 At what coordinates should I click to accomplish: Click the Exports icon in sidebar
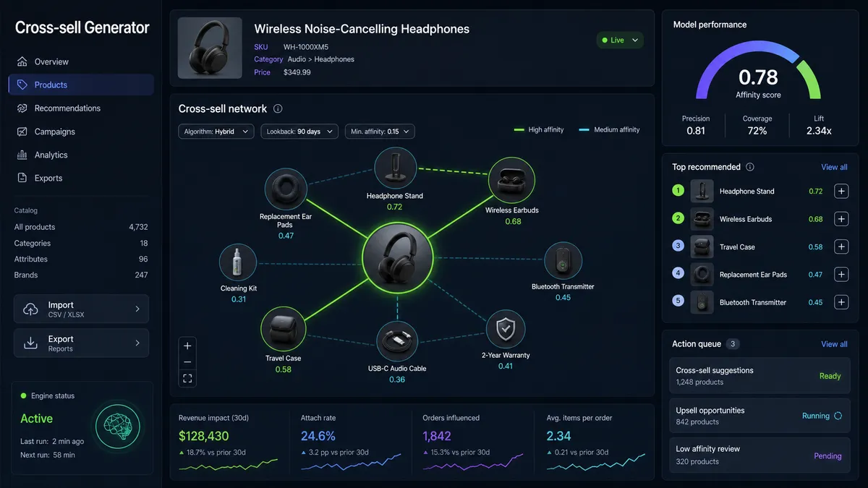click(22, 178)
